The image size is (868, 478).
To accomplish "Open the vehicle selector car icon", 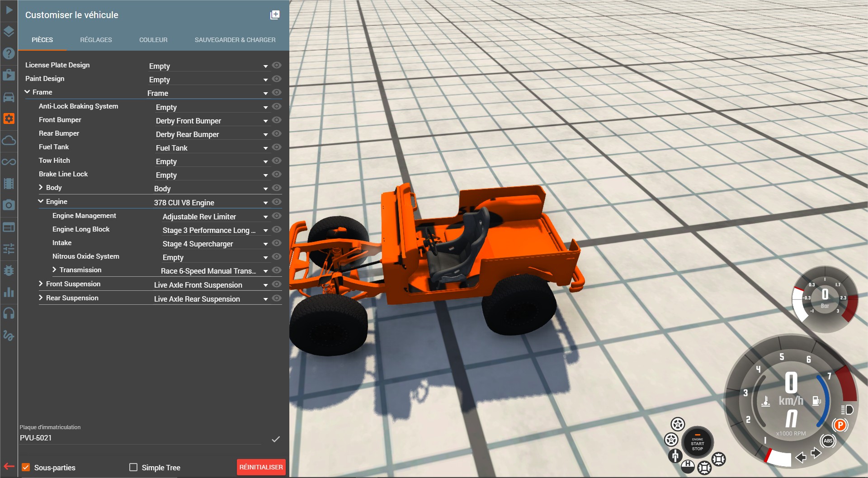I will [x=9, y=97].
